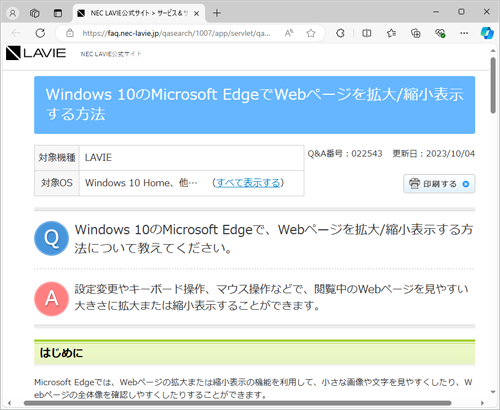Click the red A circle icon
The width and height of the screenshot is (500, 410).
click(x=51, y=299)
